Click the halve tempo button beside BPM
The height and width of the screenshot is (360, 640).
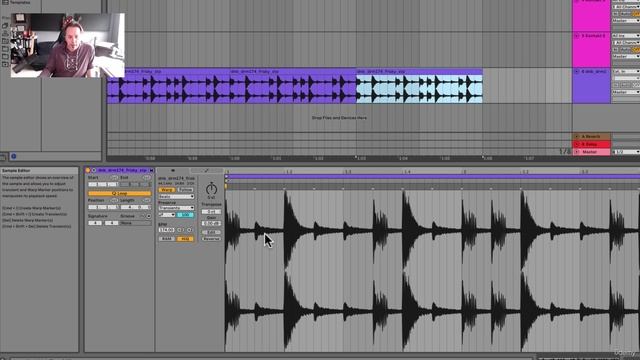(179, 230)
